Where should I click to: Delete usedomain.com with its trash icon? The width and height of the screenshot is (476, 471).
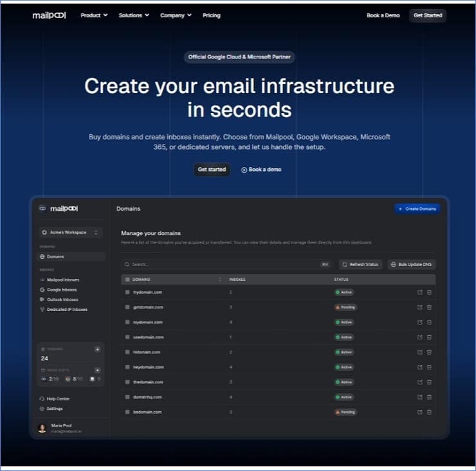click(429, 337)
